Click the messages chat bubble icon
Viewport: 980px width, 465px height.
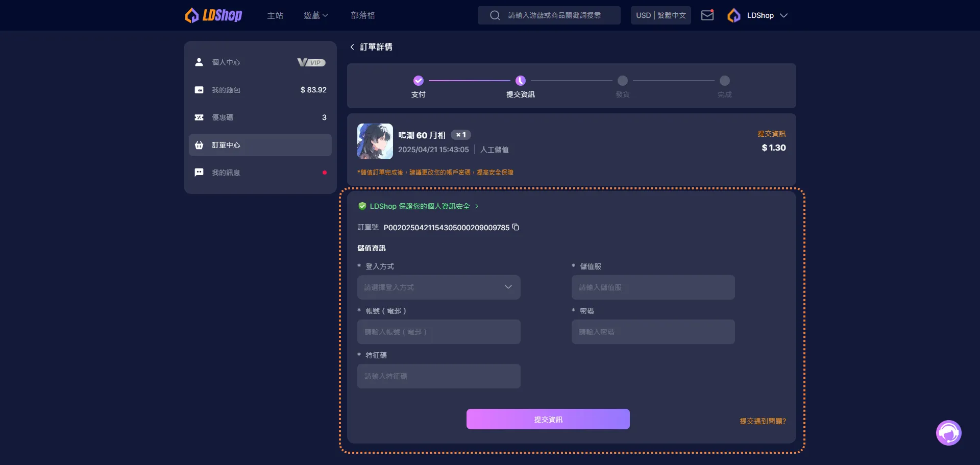pos(199,173)
